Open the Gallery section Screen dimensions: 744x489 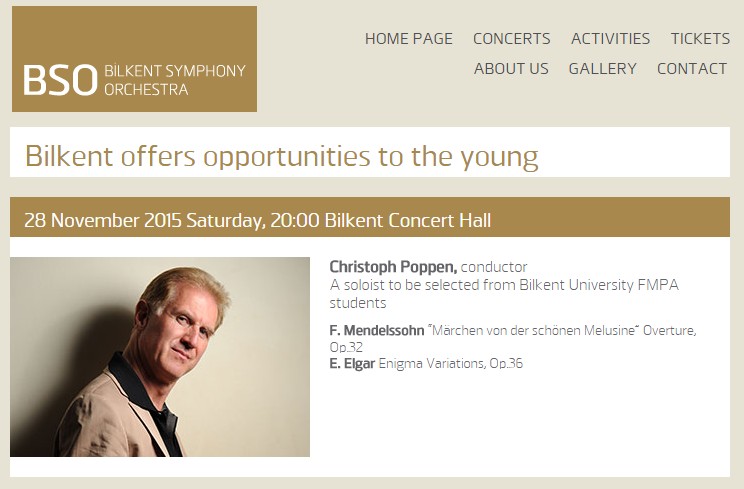click(x=602, y=69)
